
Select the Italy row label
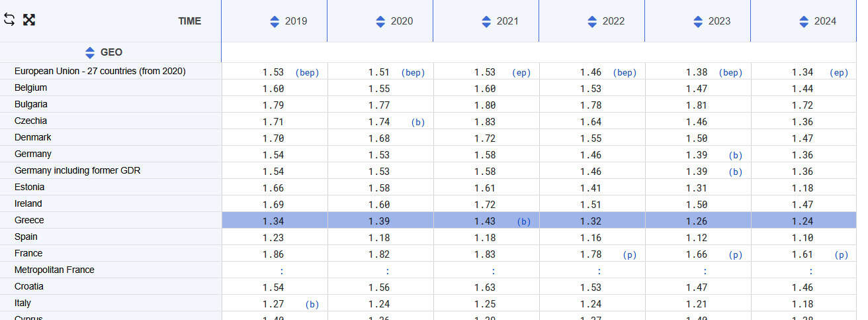point(23,303)
